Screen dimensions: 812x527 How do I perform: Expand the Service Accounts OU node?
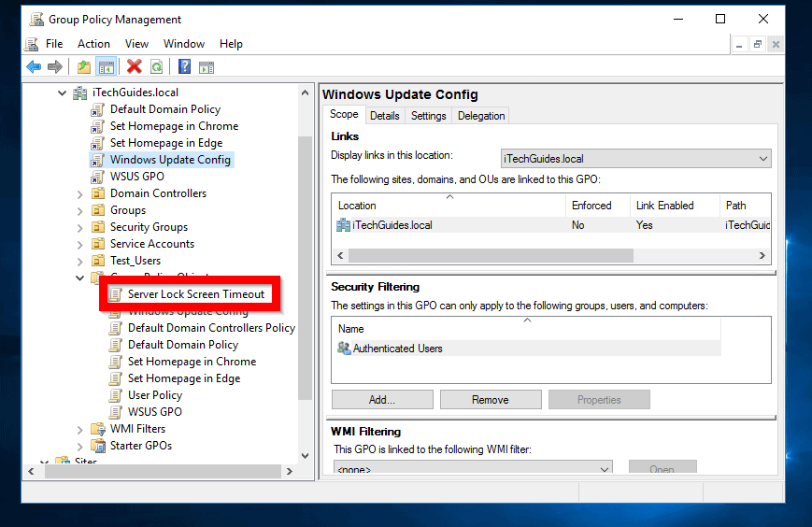click(x=79, y=245)
